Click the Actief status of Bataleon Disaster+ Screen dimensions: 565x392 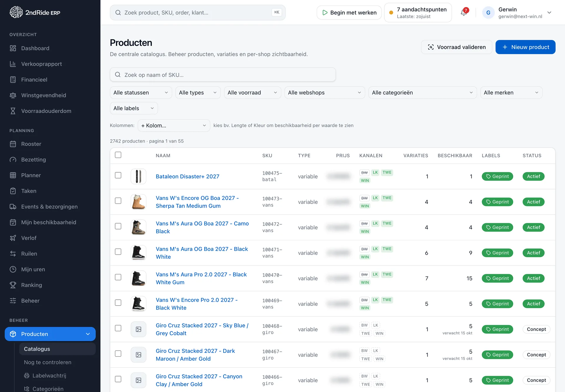pos(534,176)
